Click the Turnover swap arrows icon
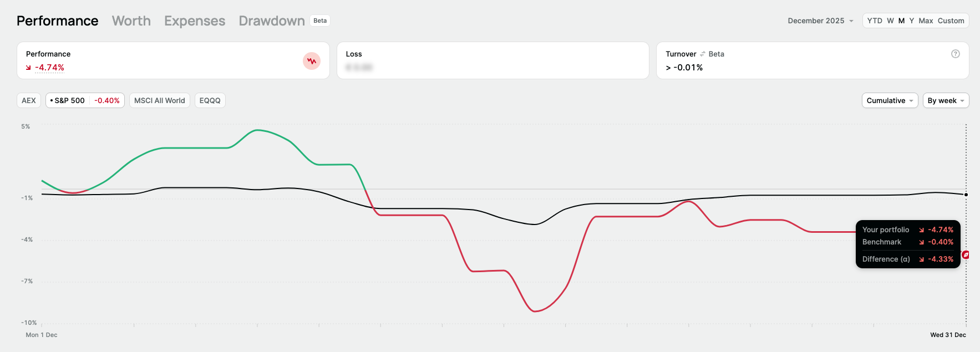 coord(703,54)
